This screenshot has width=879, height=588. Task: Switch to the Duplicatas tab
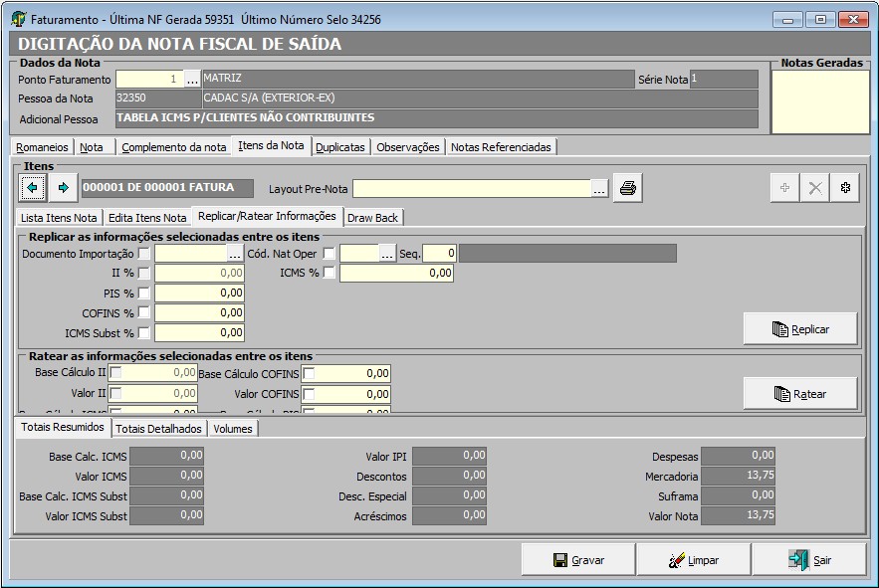pyautogui.click(x=340, y=146)
